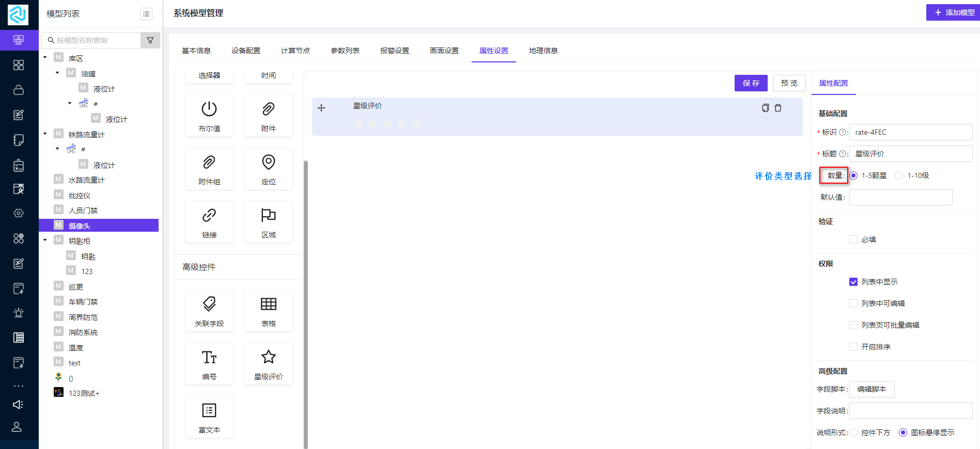The width and height of the screenshot is (980, 449).
Task: Add the 附件组 control
Action: click(209, 169)
